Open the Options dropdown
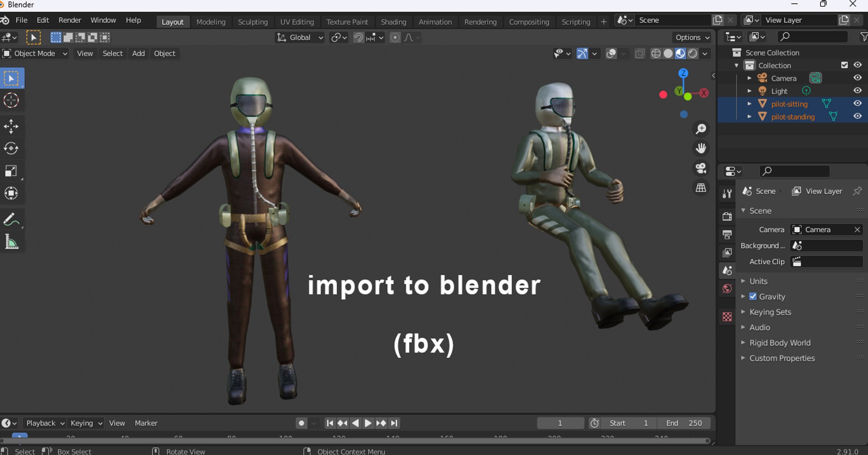This screenshot has height=455, width=868. click(692, 38)
